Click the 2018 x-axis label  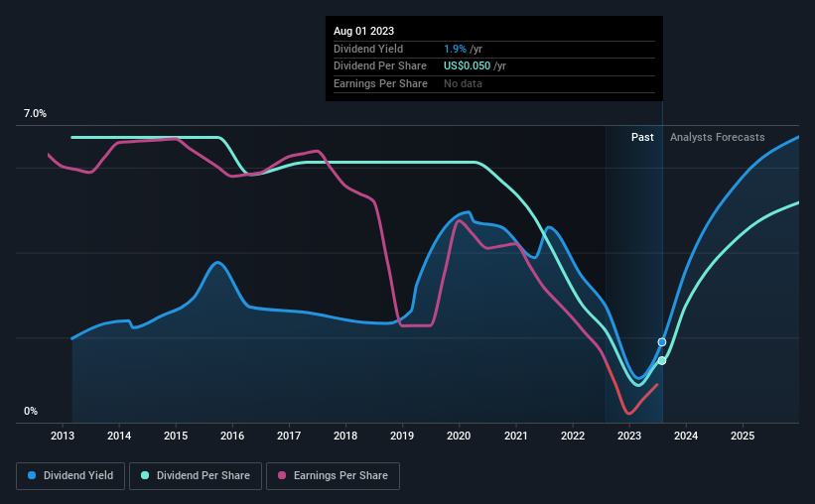[x=345, y=436]
